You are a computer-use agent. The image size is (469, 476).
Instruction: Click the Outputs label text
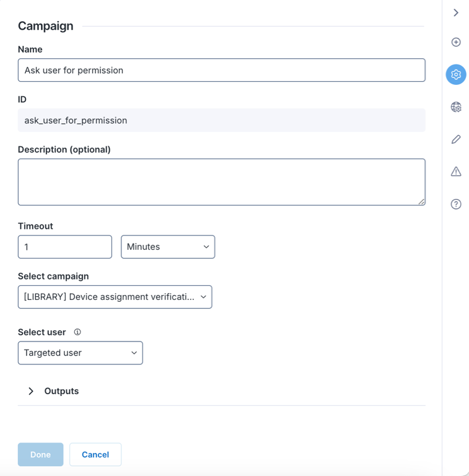coord(61,391)
